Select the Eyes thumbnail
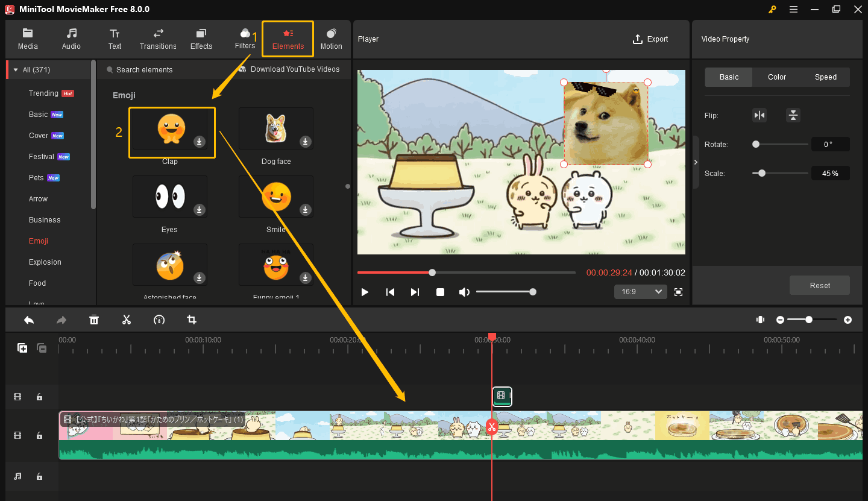The height and width of the screenshot is (501, 868). coord(170,197)
